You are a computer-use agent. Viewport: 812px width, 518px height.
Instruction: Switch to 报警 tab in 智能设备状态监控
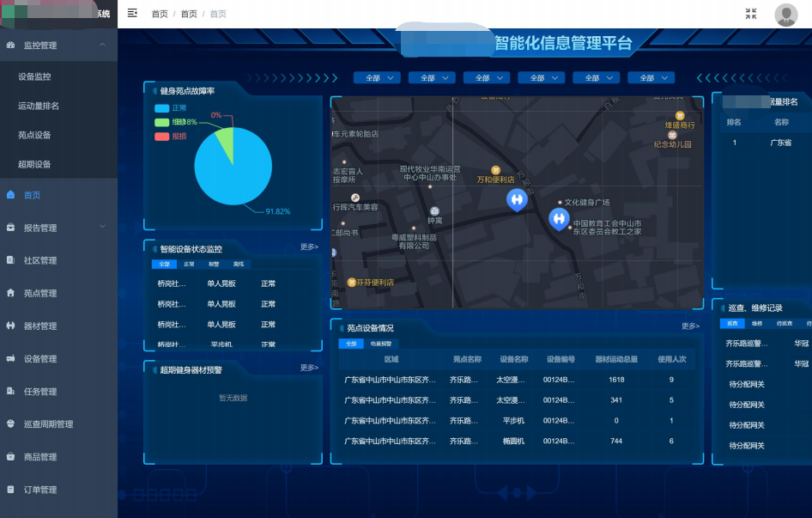pos(214,264)
